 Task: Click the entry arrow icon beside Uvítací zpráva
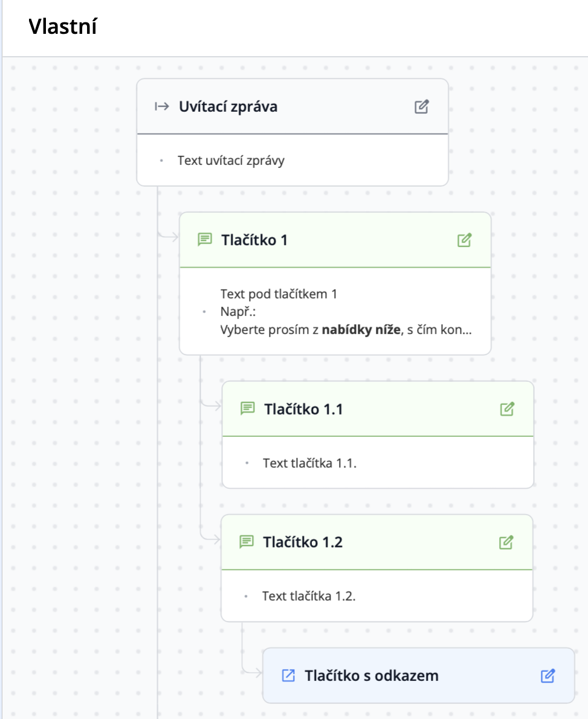(162, 107)
